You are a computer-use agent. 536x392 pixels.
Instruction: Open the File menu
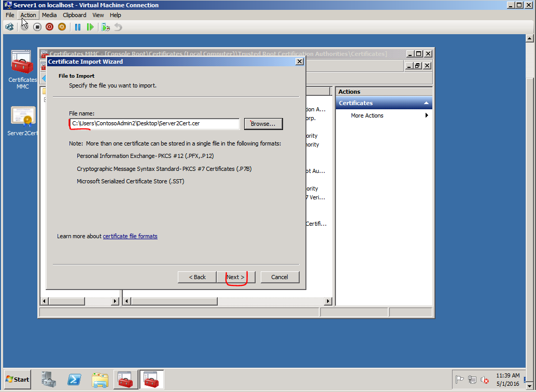[x=10, y=15]
